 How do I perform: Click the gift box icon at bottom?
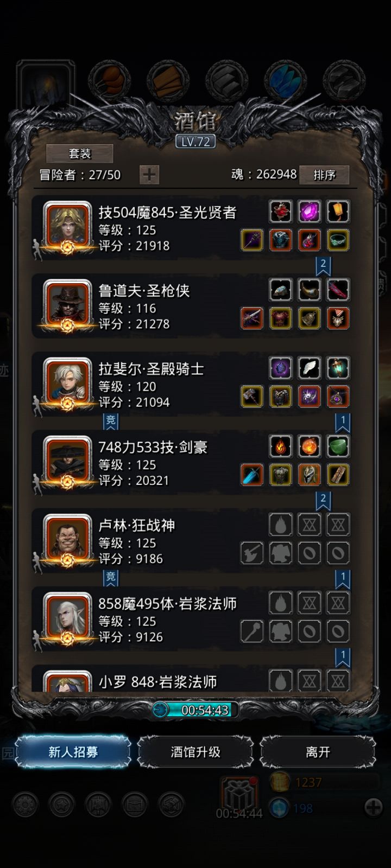click(238, 794)
